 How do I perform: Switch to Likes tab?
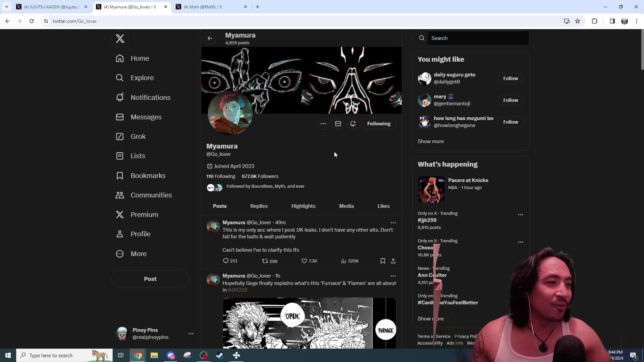click(x=383, y=206)
